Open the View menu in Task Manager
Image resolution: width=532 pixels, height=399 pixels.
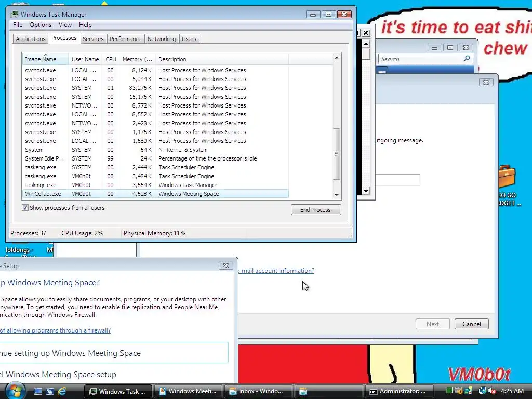coord(65,25)
